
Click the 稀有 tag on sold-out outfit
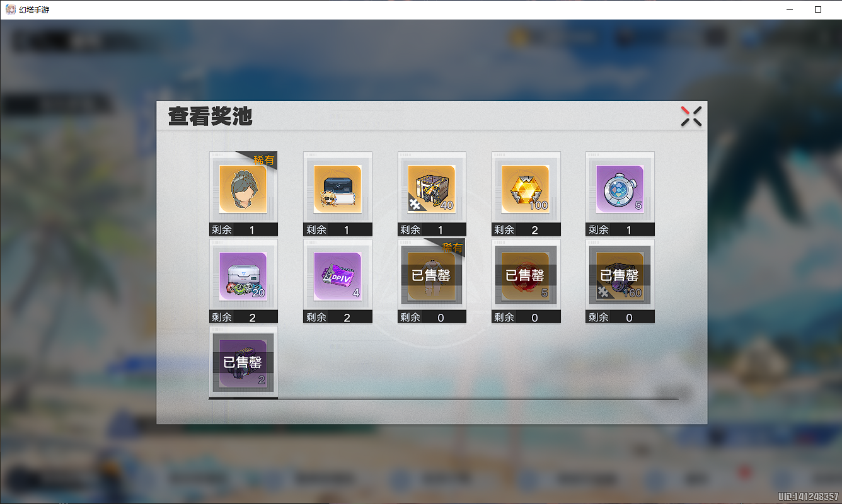point(453,248)
